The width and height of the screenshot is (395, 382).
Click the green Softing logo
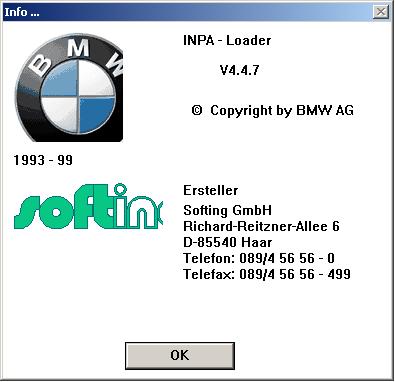point(88,207)
